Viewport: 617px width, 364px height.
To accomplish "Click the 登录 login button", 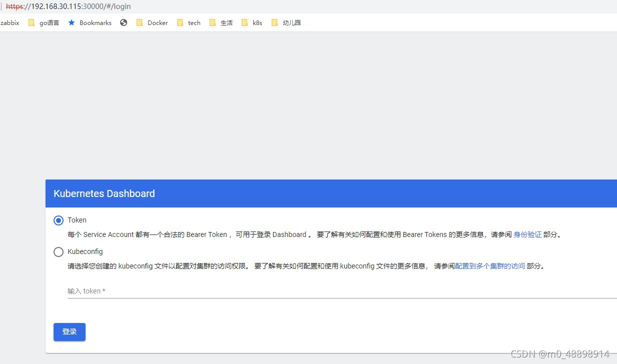I will point(70,332).
